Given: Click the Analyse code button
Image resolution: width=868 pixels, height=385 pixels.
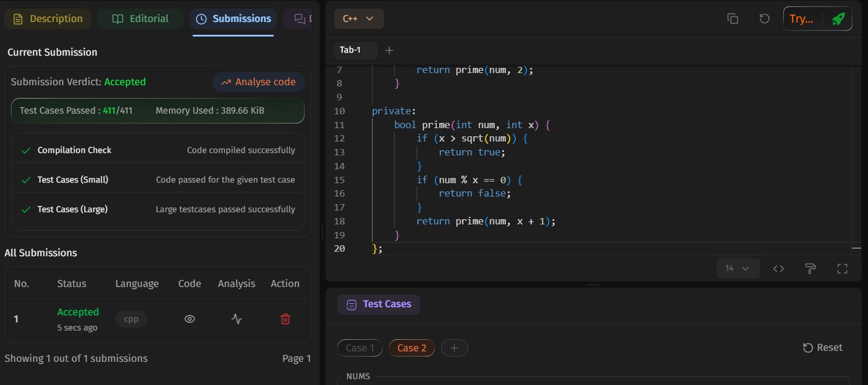Looking at the screenshot, I should point(258,82).
